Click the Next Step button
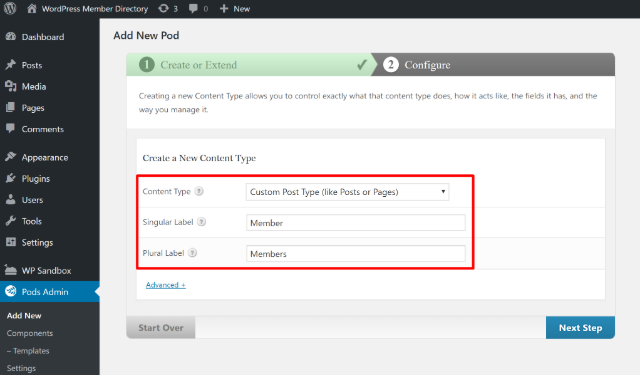 point(580,328)
